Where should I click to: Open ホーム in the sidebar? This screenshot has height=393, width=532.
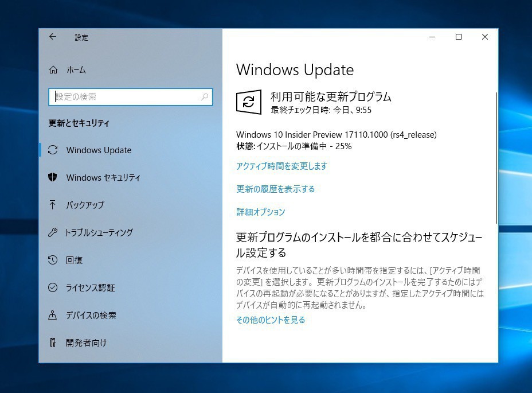pyautogui.click(x=76, y=70)
